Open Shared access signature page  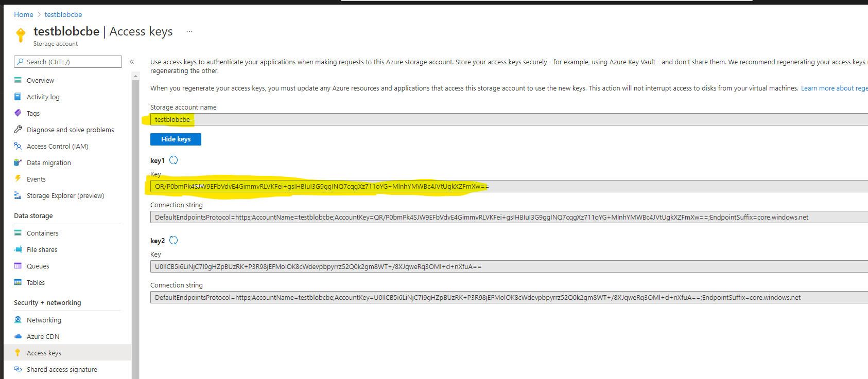(x=62, y=370)
